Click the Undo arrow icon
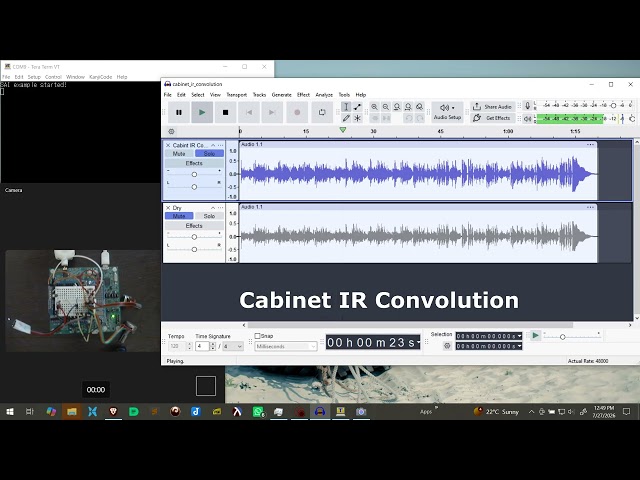The width and height of the screenshot is (640, 480). tap(408, 118)
